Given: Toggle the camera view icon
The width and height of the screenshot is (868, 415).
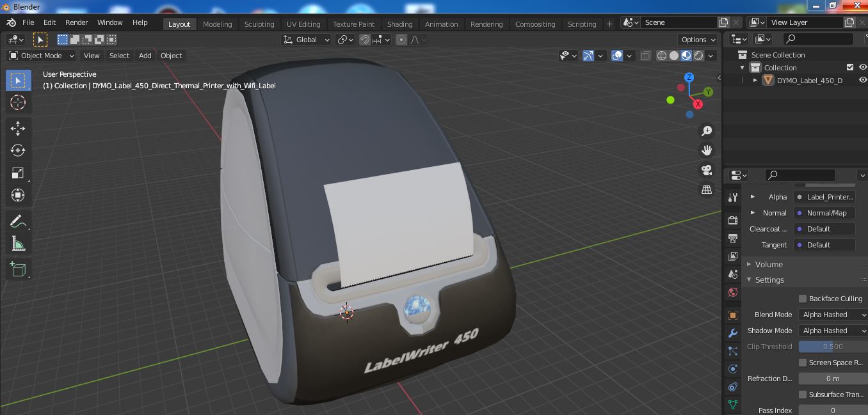Looking at the screenshot, I should (x=707, y=170).
